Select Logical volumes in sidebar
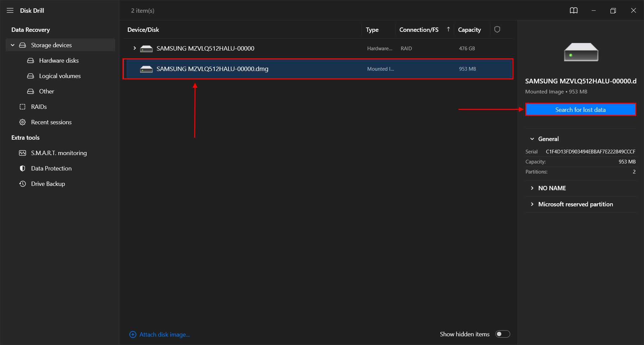Viewport: 644px width, 345px height. 60,76
